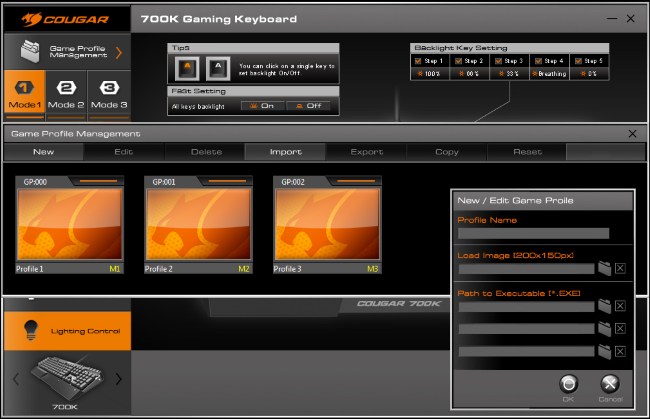Click first Path to Executable field

526,307
